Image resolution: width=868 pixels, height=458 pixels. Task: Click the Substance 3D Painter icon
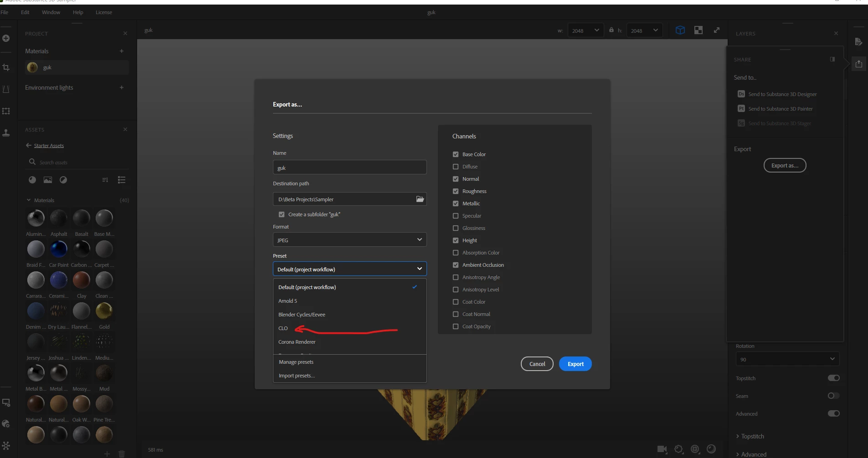click(x=741, y=108)
